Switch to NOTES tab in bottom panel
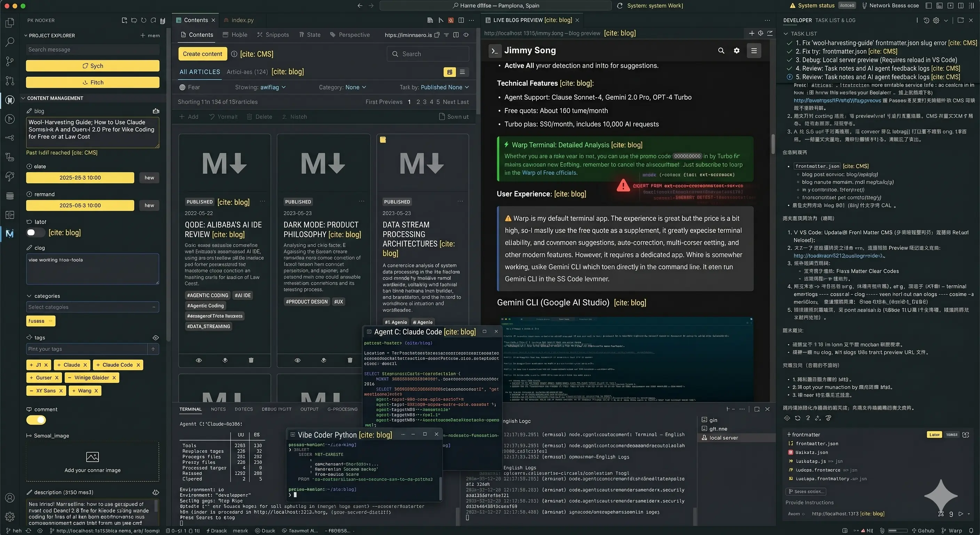Viewport: 980px width, 535px height. tap(218, 409)
